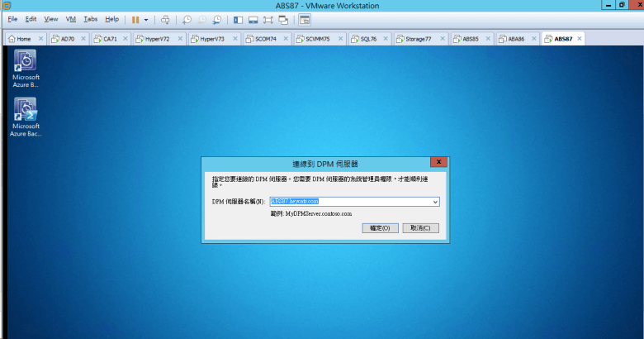Take a snapshot of this VM

(187, 19)
